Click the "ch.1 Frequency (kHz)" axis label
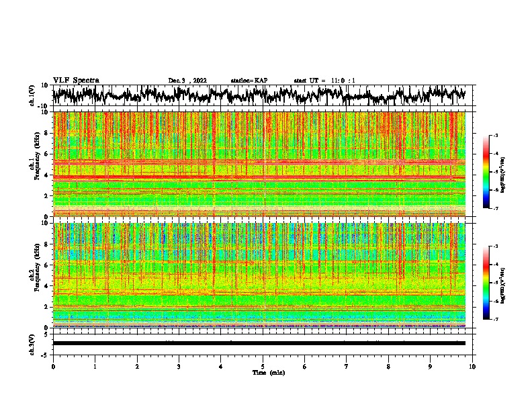 pos(35,156)
